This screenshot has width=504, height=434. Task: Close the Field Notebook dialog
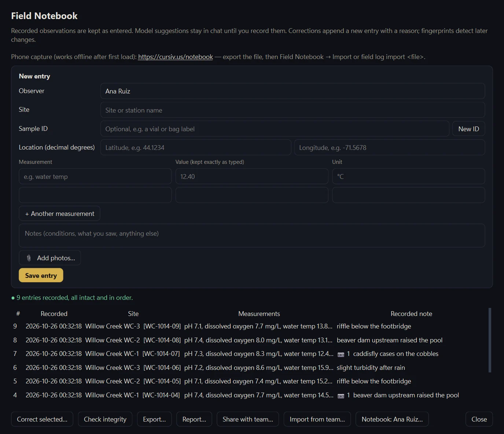click(x=479, y=419)
